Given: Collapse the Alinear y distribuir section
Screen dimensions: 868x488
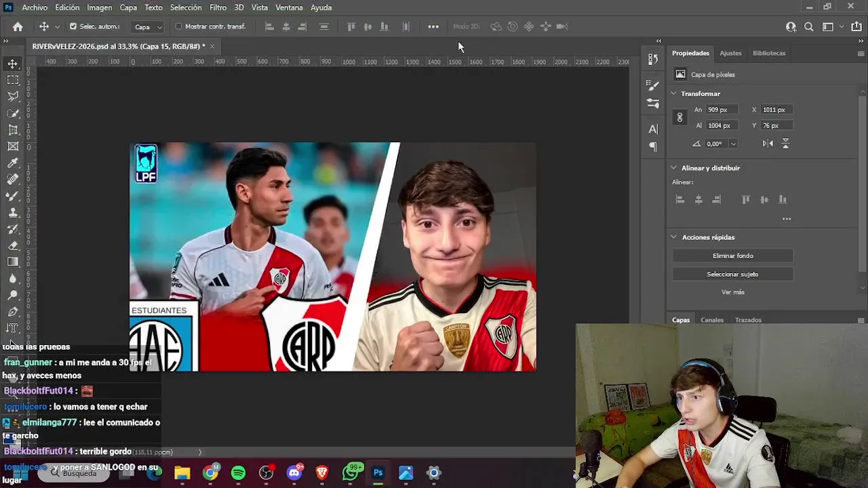Looking at the screenshot, I should coord(673,168).
